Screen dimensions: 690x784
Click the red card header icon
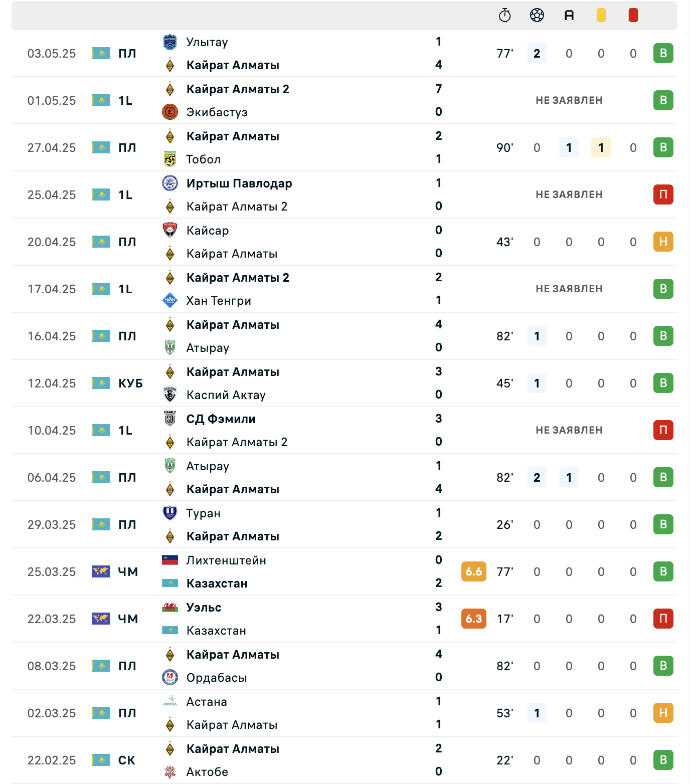click(x=633, y=16)
